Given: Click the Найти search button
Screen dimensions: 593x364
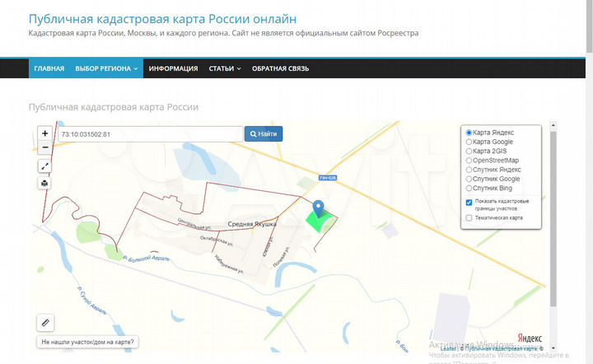Looking at the screenshot, I should [264, 133].
